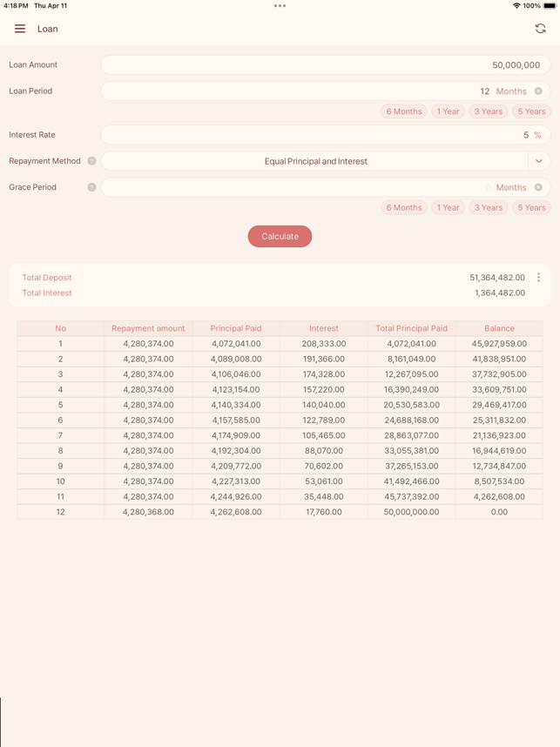560x747 pixels.
Task: Expand the Repayment Method dropdown arrow
Action: [539, 161]
